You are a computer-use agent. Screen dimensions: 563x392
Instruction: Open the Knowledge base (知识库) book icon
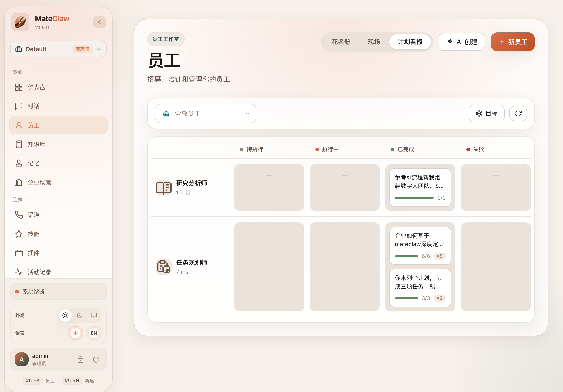click(x=19, y=144)
